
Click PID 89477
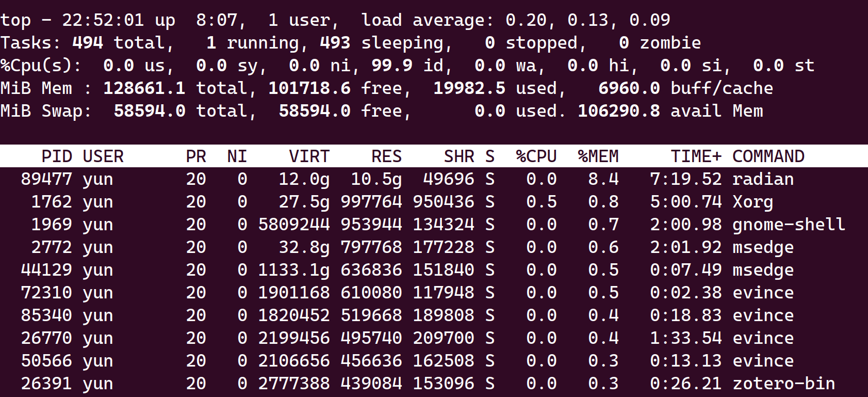tap(46, 179)
